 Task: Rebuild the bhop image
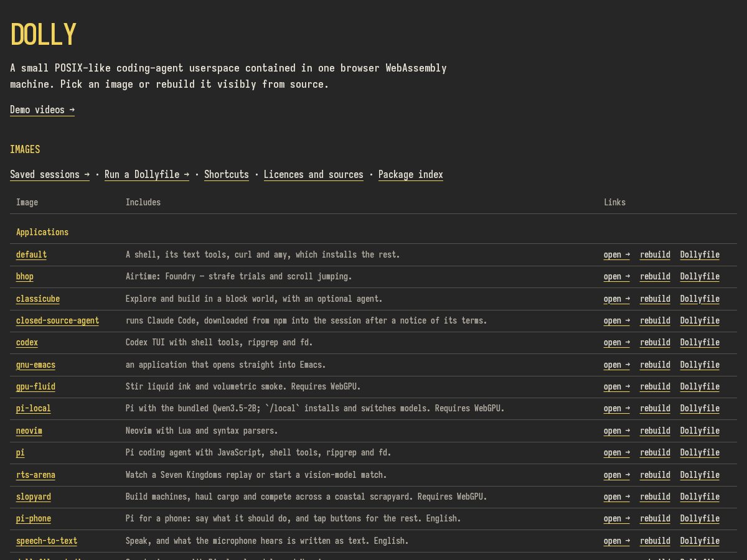click(655, 276)
